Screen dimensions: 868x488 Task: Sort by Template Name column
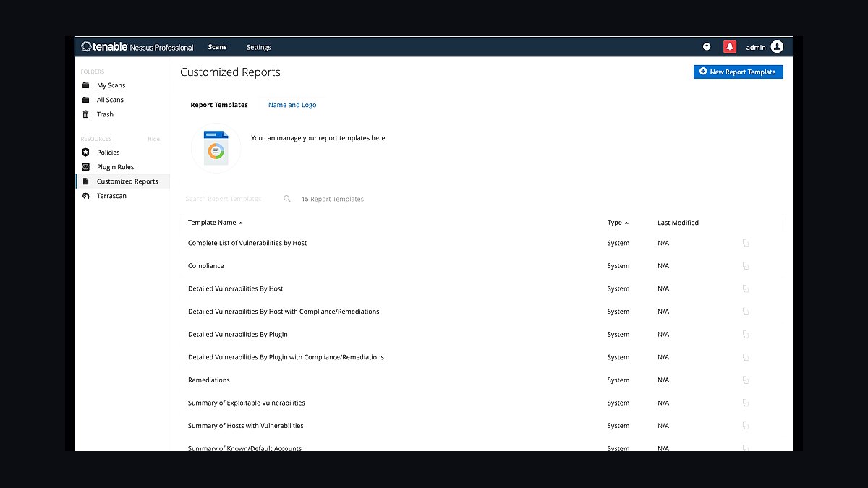click(x=215, y=223)
